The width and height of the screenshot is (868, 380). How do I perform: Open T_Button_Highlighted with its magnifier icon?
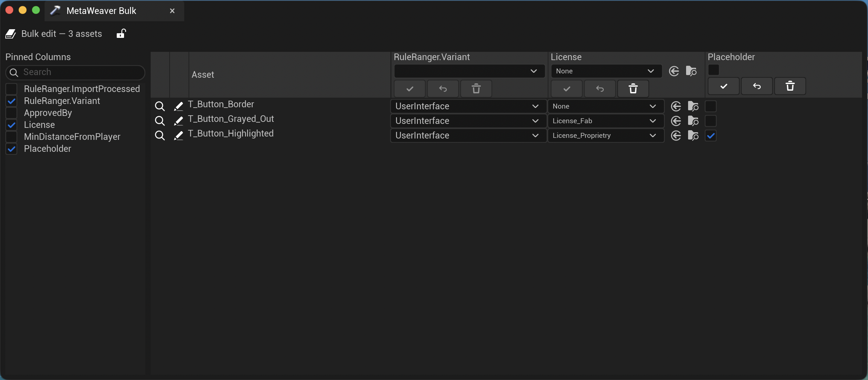click(160, 135)
